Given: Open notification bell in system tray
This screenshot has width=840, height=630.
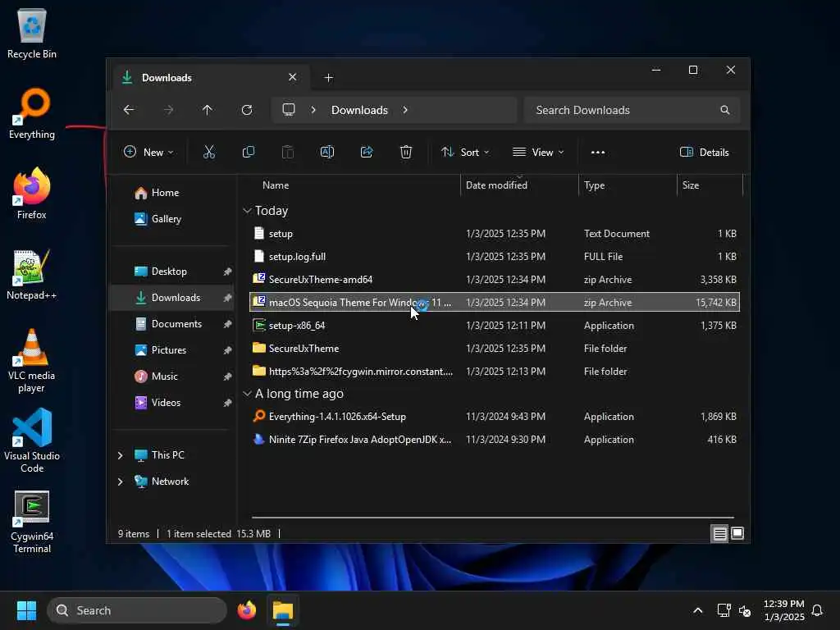Looking at the screenshot, I should [817, 610].
